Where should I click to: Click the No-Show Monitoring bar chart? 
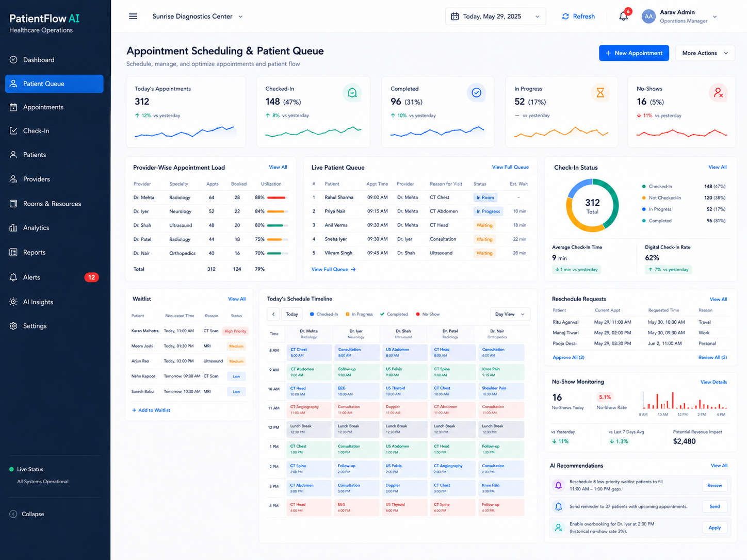click(684, 401)
